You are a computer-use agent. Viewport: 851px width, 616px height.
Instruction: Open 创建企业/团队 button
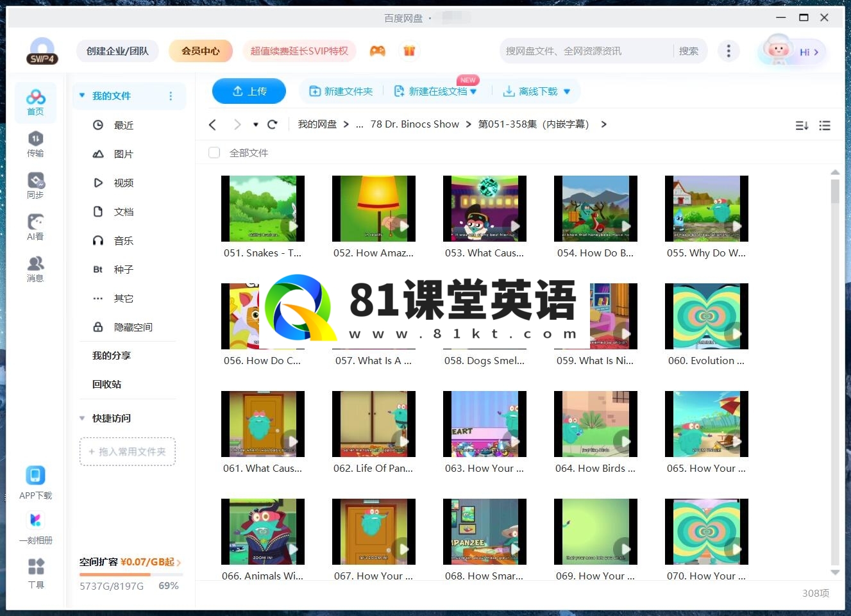point(117,51)
